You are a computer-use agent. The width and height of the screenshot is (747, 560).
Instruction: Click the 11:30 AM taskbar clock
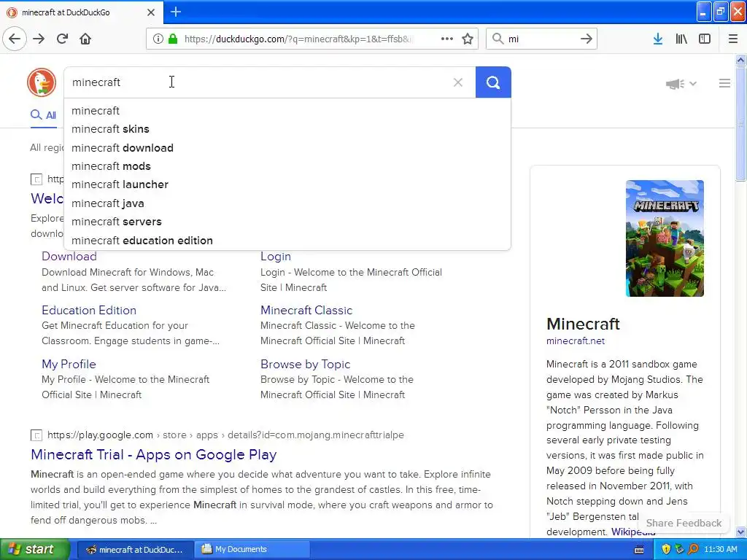point(720,550)
